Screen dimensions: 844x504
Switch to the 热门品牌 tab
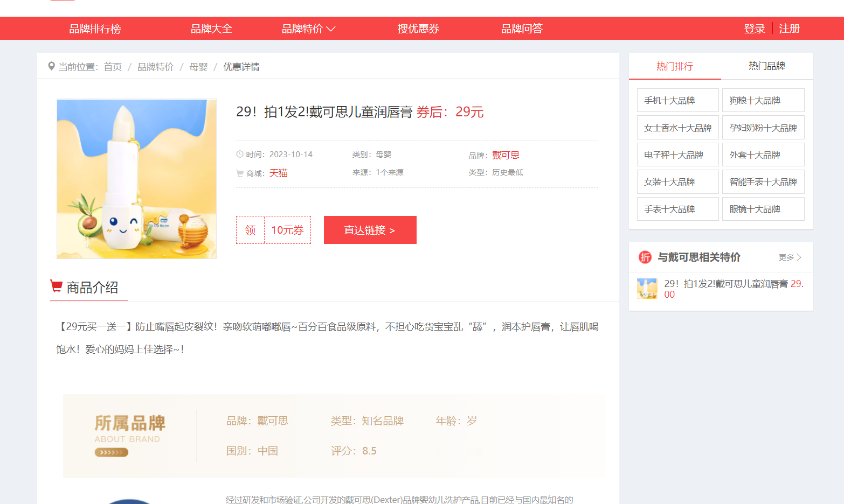(x=766, y=66)
